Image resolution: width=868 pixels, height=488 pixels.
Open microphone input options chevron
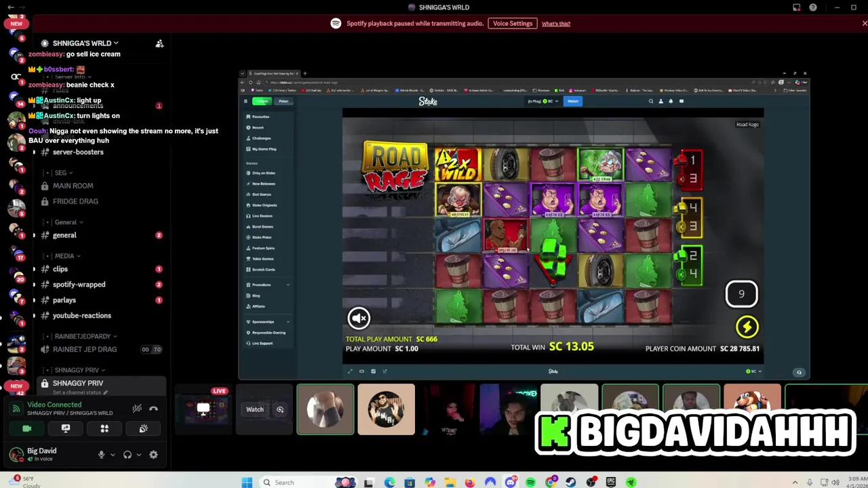pyautogui.click(x=113, y=455)
